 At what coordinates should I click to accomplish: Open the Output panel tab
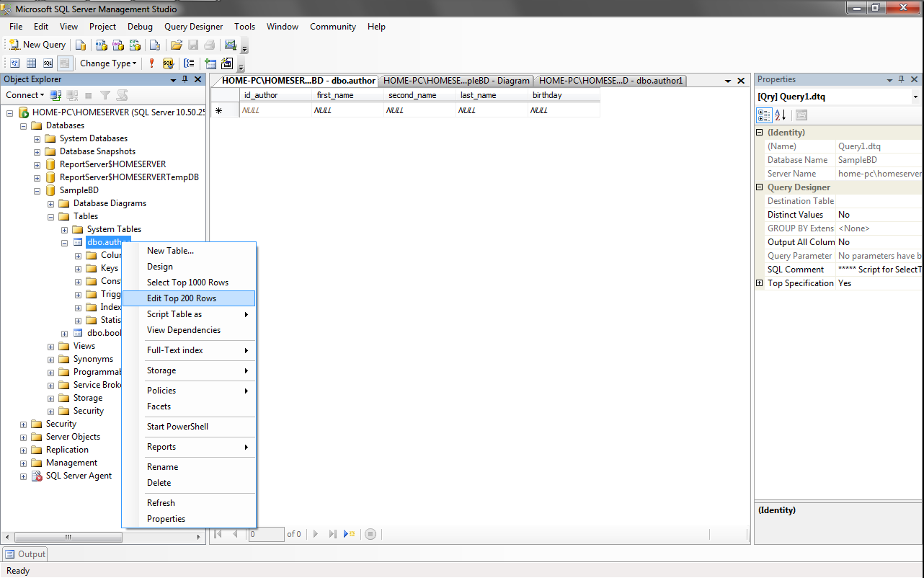[x=25, y=554]
